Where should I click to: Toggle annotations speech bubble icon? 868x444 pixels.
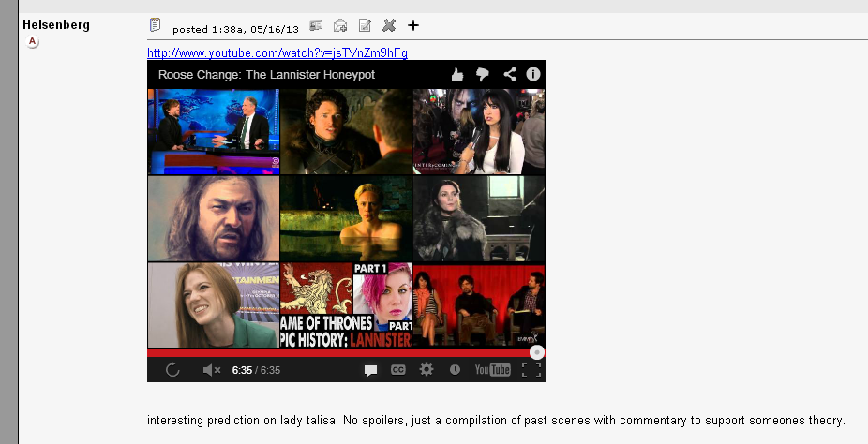370,370
